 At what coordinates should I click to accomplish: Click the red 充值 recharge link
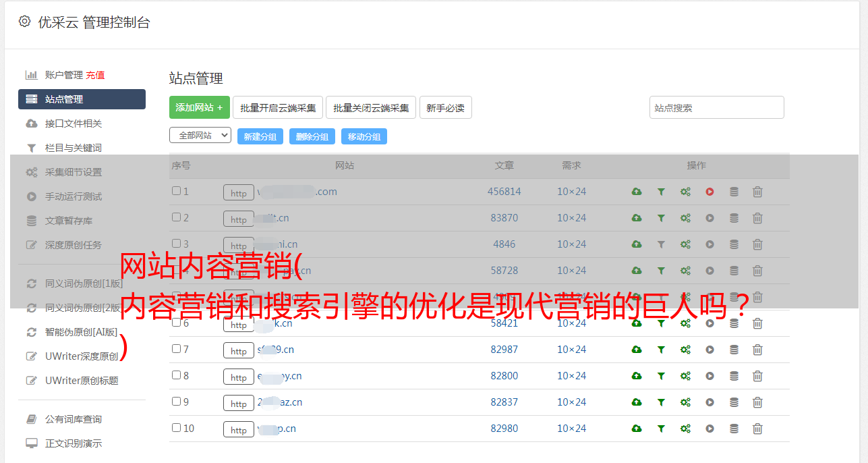coord(95,75)
